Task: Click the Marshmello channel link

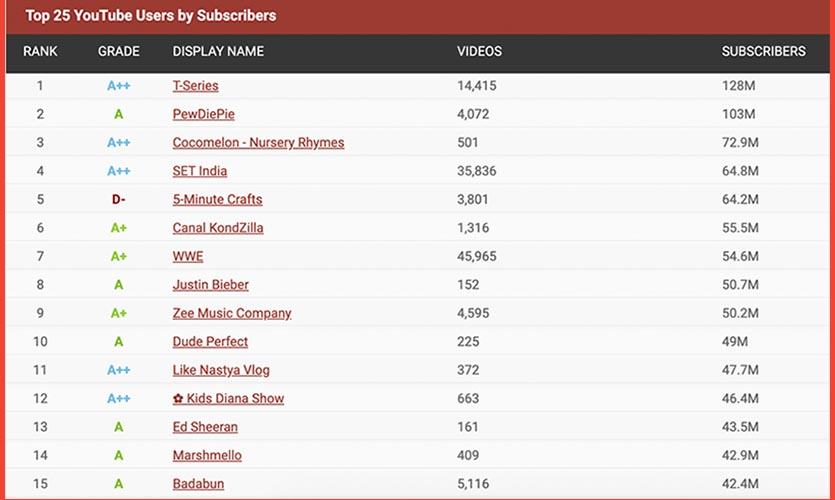Action: 207,455
